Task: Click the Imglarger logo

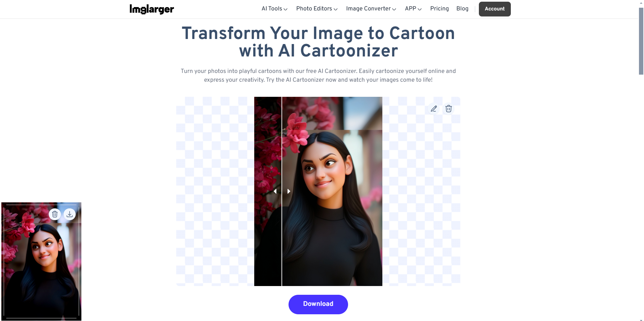Action: point(152,9)
